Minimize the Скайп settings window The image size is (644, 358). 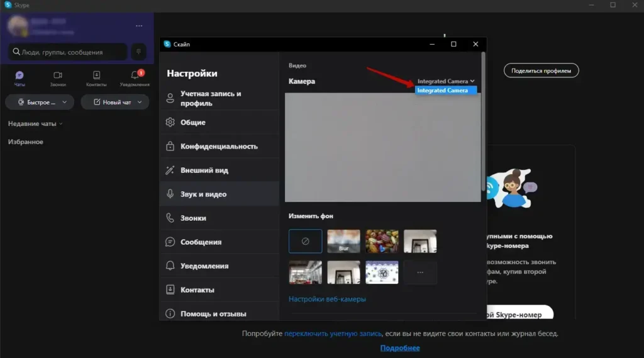coord(431,44)
